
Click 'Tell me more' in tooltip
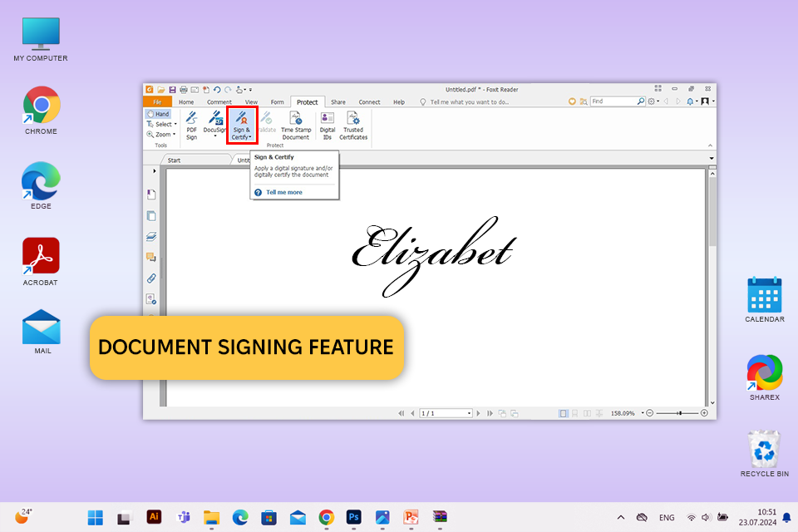(x=284, y=193)
